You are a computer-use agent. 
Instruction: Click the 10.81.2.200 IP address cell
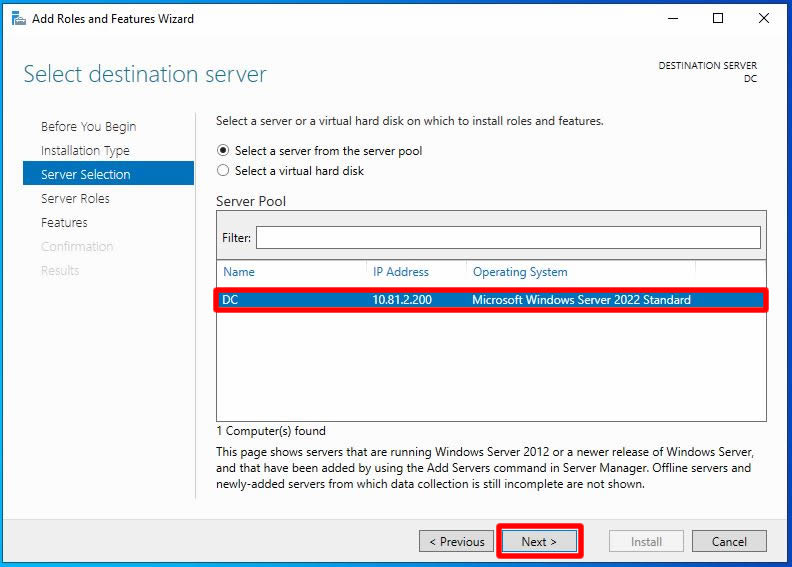[402, 300]
